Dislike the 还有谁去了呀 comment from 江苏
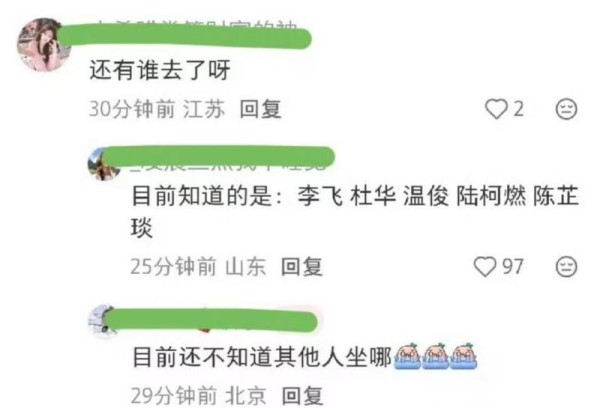600x408 pixels. pos(566,109)
